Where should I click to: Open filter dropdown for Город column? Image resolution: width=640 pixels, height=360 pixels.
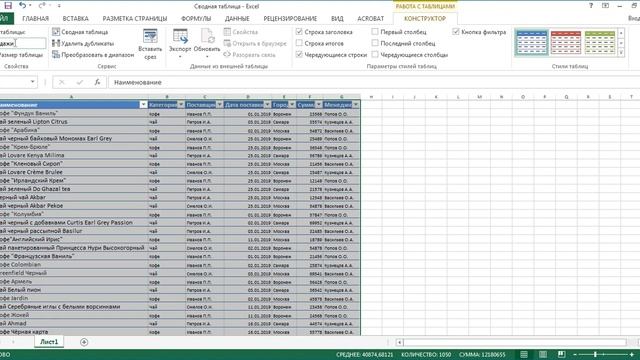pyautogui.click(x=292, y=105)
